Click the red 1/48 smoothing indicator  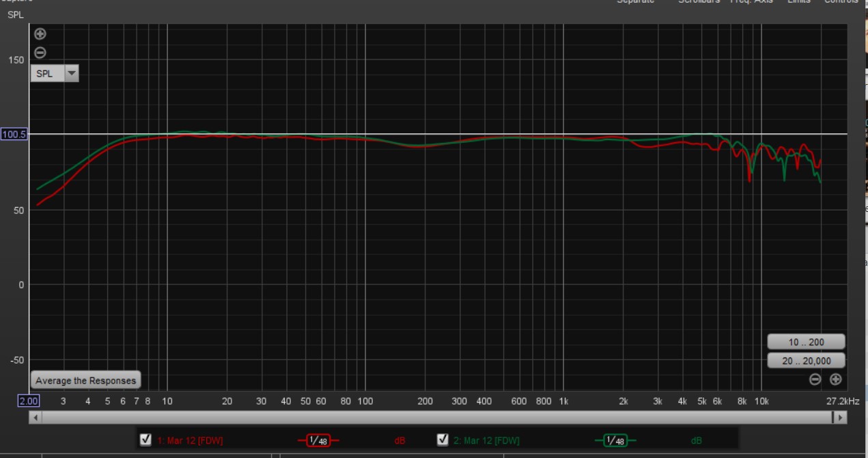click(x=318, y=441)
